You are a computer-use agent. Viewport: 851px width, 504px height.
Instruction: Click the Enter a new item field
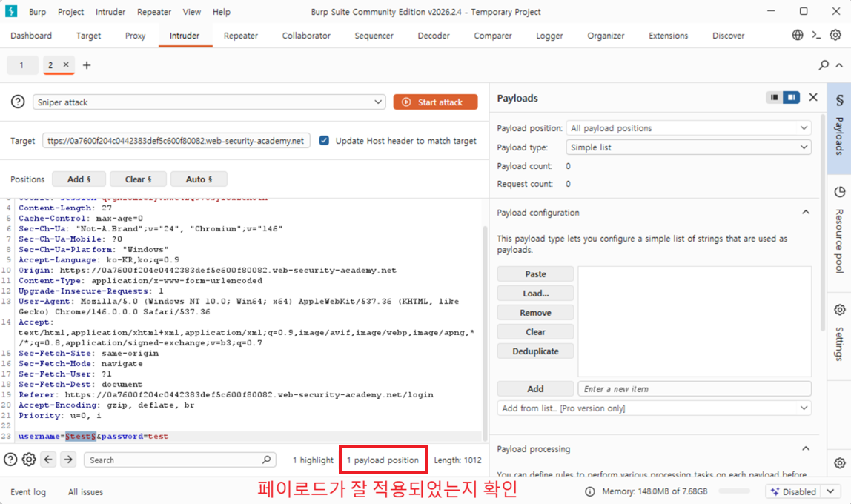pos(695,388)
